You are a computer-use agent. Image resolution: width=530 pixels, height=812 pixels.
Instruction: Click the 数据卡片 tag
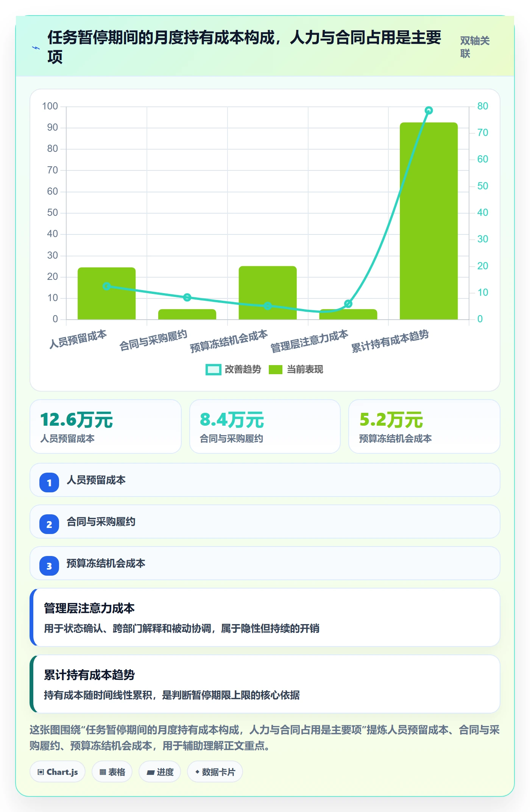point(215,772)
